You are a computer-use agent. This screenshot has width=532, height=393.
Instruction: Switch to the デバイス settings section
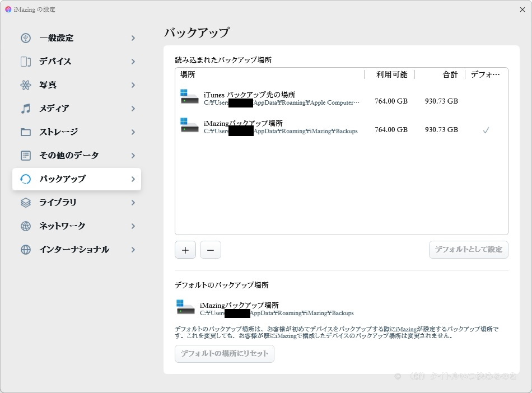pos(77,62)
